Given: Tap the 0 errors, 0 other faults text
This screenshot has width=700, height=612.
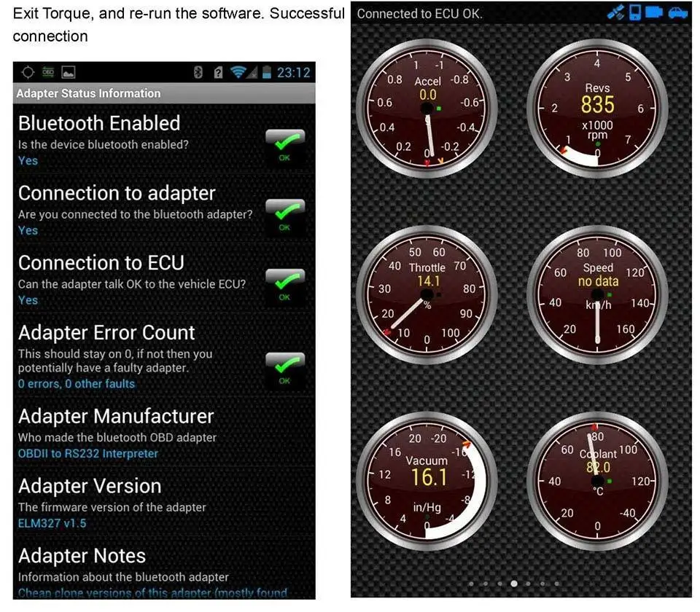Looking at the screenshot, I should click(x=77, y=384).
